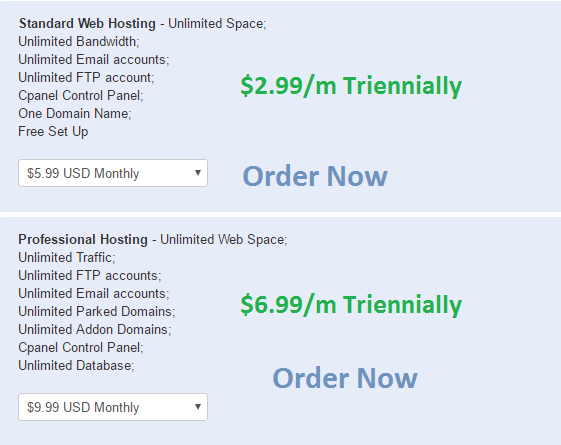
Task: Order the Professional Hosting plan now
Action: (345, 378)
